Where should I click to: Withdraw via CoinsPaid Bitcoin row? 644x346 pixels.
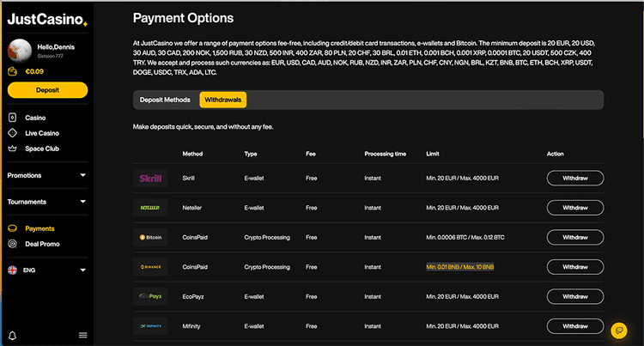pos(575,237)
